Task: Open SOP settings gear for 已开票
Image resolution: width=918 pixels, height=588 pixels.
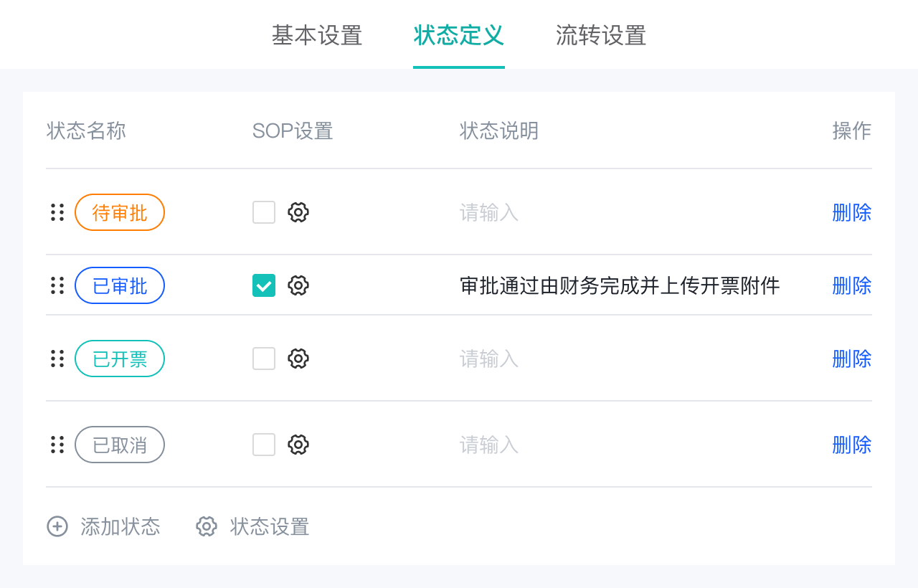Action: 298,359
